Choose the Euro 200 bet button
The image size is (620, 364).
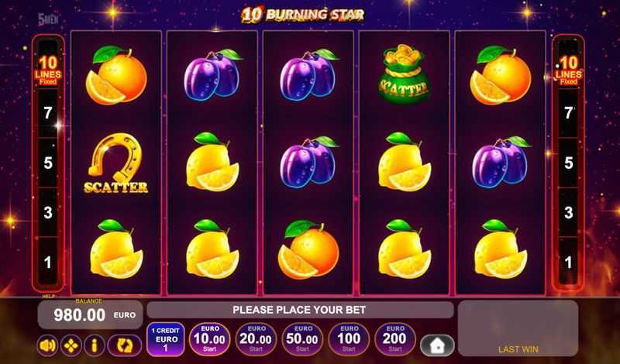tap(395, 339)
